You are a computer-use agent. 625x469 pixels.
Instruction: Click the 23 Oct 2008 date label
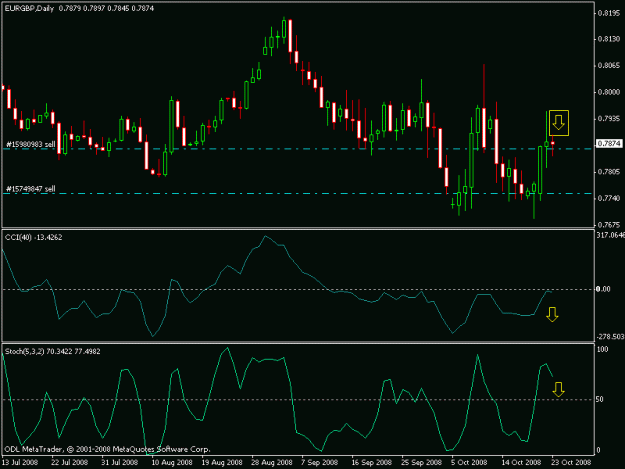[571, 462]
